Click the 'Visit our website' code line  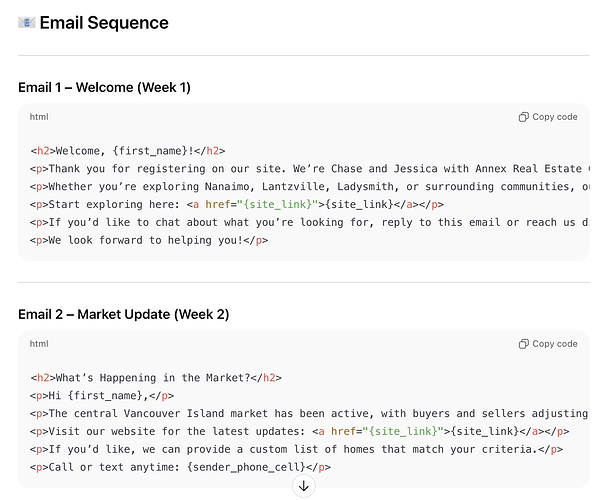click(x=300, y=431)
